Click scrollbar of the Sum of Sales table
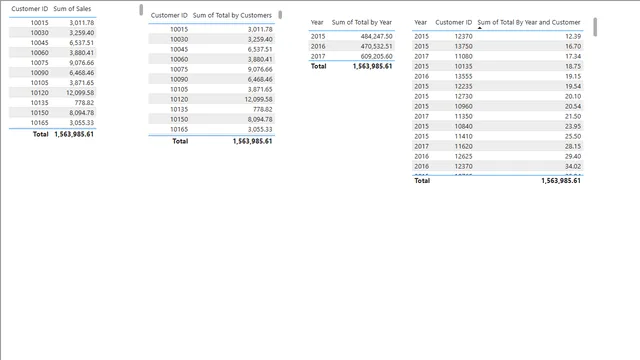640x360 pixels. (x=141, y=9)
